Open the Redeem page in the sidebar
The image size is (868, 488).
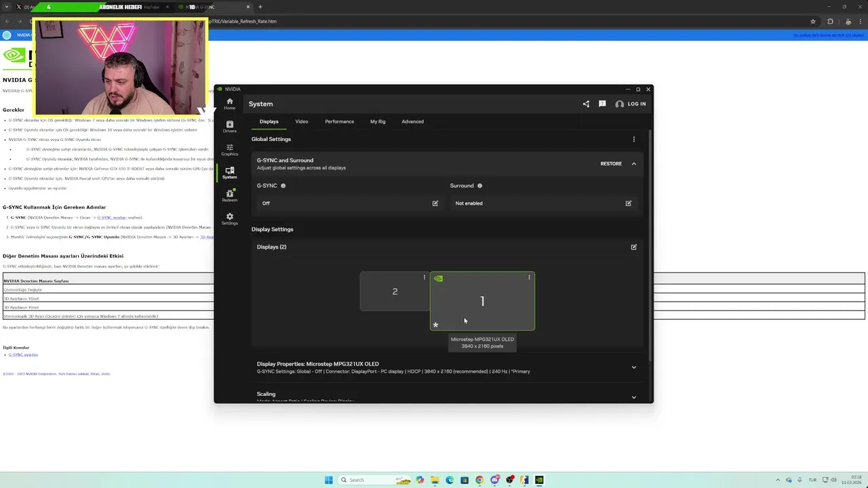click(x=229, y=196)
